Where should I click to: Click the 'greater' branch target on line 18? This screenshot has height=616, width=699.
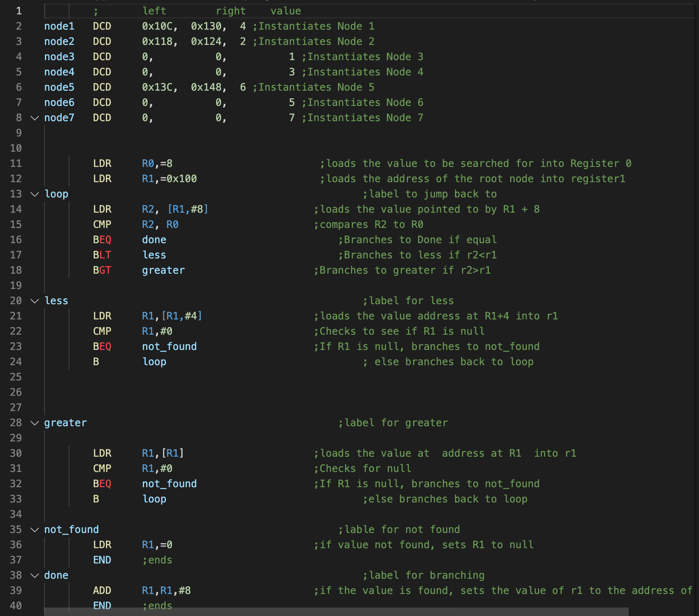[164, 270]
